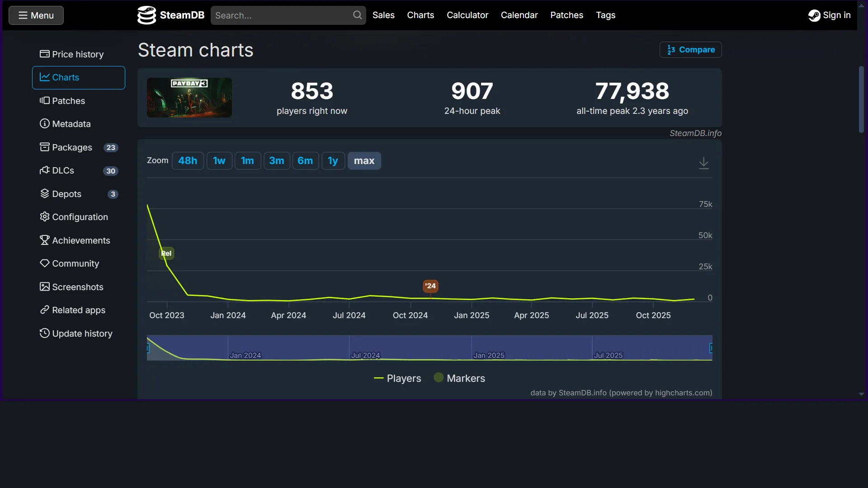Select the 1y zoom range
The width and height of the screenshot is (868, 488).
pos(333,161)
